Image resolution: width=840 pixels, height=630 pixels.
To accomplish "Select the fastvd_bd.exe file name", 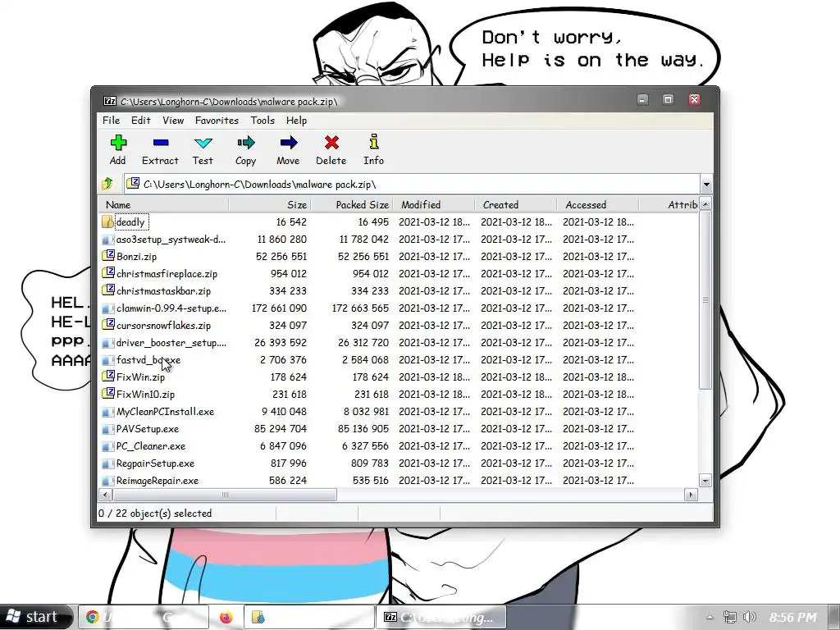I will click(148, 359).
